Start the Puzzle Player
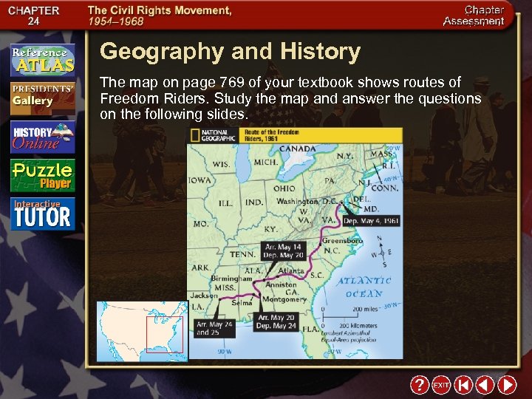 (43, 175)
